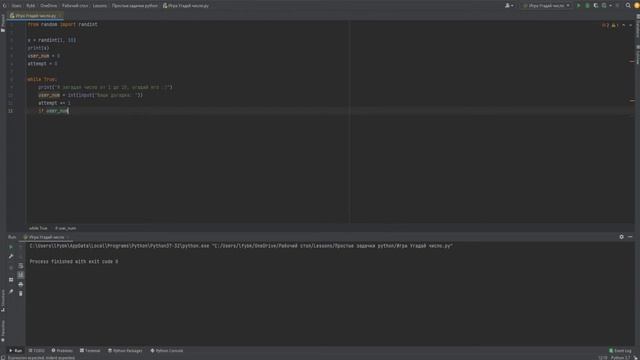Click the 'if user_num' editor breadcrumb
The image size is (640, 360).
coord(65,228)
